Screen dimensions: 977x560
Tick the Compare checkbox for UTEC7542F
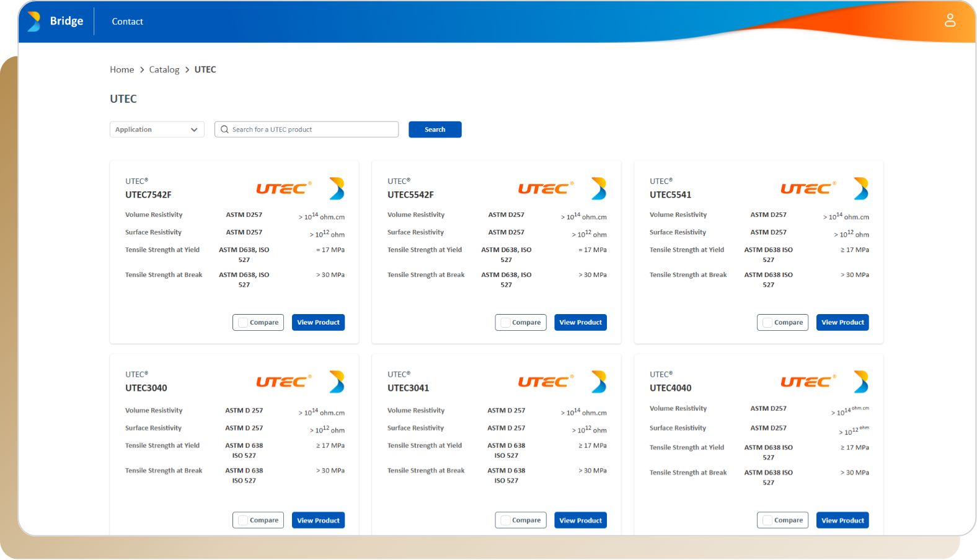(243, 323)
